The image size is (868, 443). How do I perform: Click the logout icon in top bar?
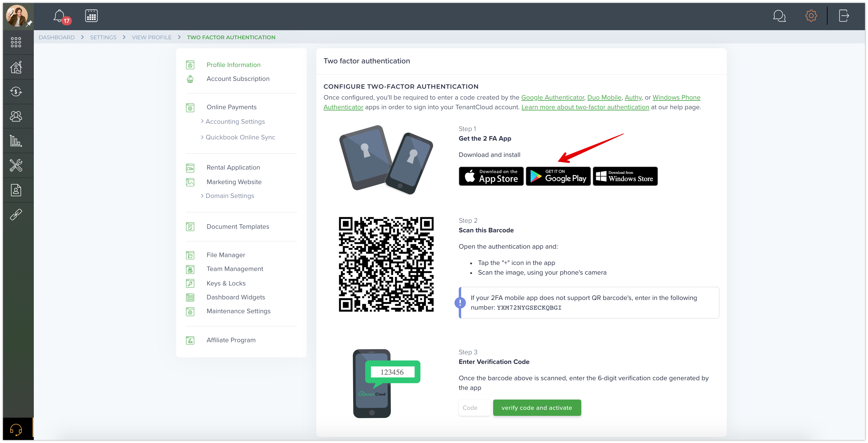[x=843, y=16]
